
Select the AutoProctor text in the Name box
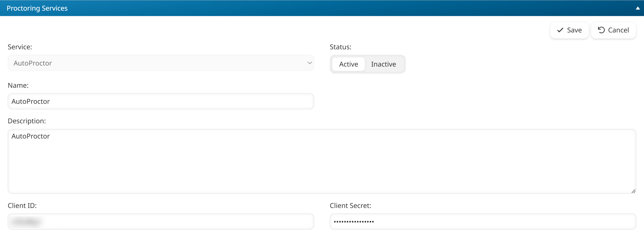tap(31, 101)
